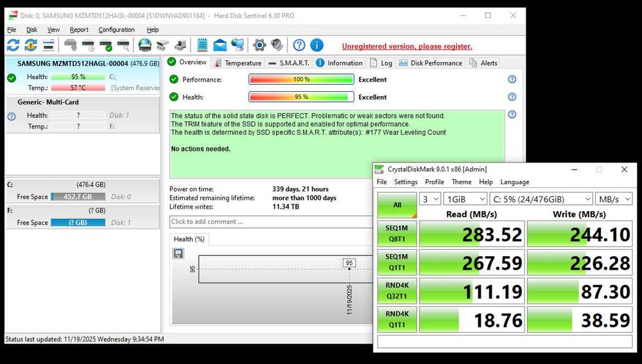Open Help menu in Hard Disk Sentinel
Viewport: 642px width, 364px height.
153,30
